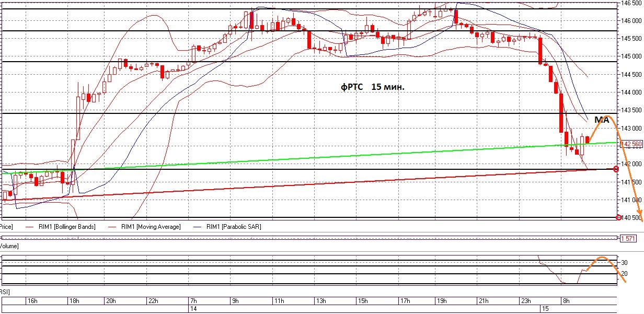Select the 21h time axis label
The image size is (644, 314).
coord(483,301)
